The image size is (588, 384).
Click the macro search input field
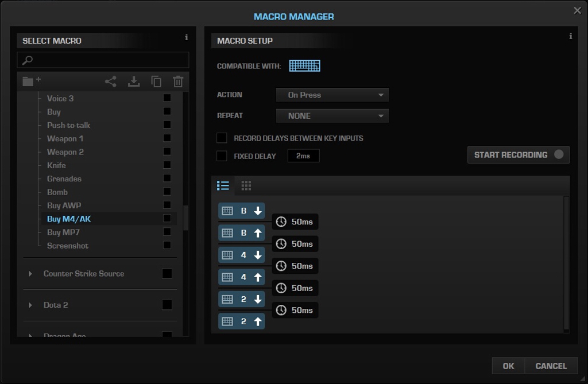pyautogui.click(x=103, y=60)
